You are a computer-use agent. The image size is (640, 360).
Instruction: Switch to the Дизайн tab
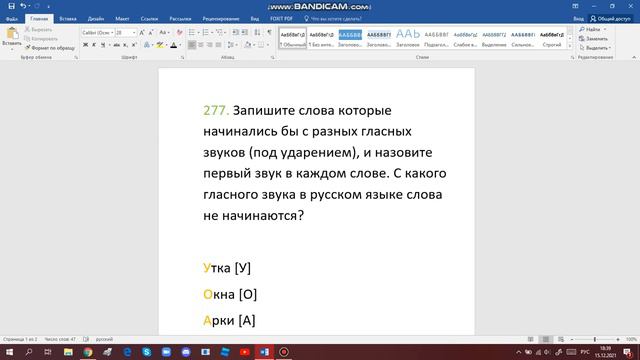(96, 19)
